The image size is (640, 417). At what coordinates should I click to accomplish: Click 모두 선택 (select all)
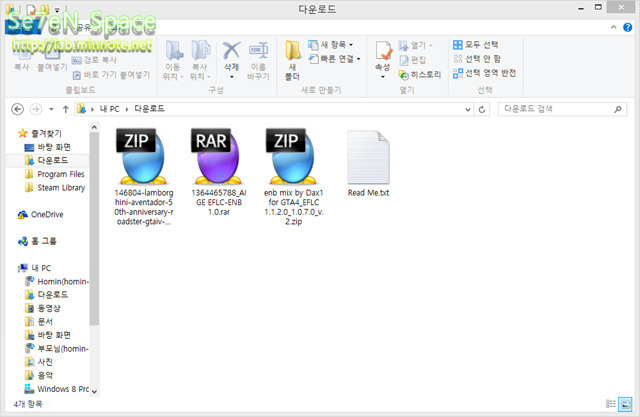pos(476,44)
